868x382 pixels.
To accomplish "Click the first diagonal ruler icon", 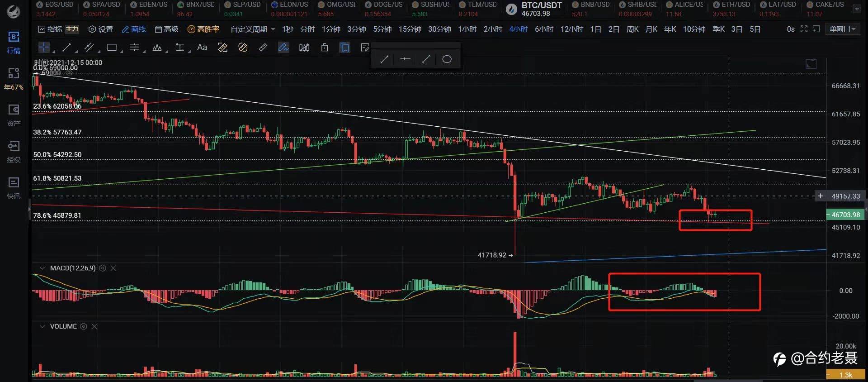I will (x=222, y=47).
